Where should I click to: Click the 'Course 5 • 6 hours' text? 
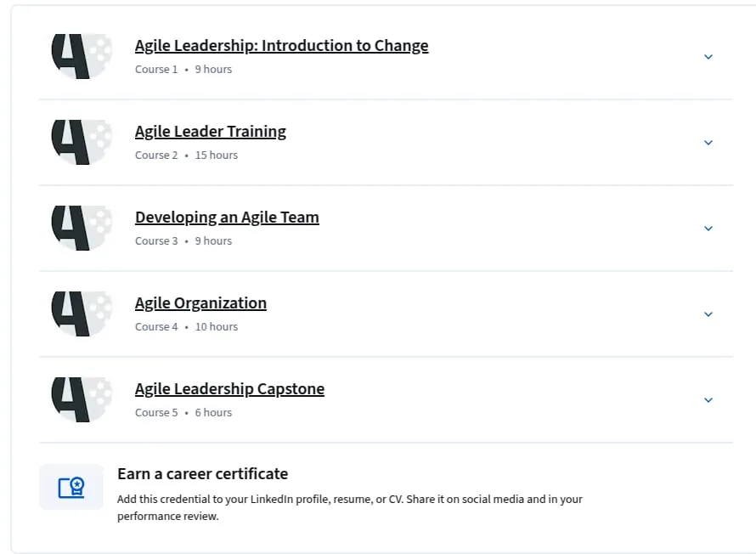[x=183, y=413]
